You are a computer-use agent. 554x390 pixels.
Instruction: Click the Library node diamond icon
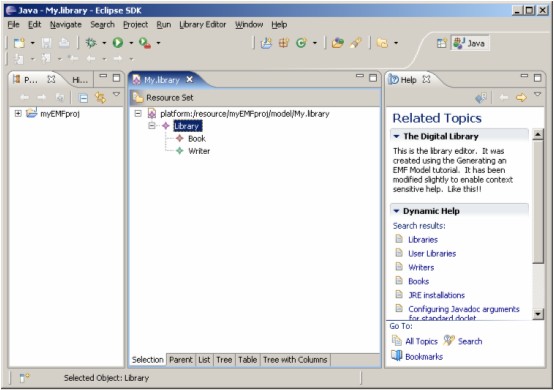tap(166, 126)
